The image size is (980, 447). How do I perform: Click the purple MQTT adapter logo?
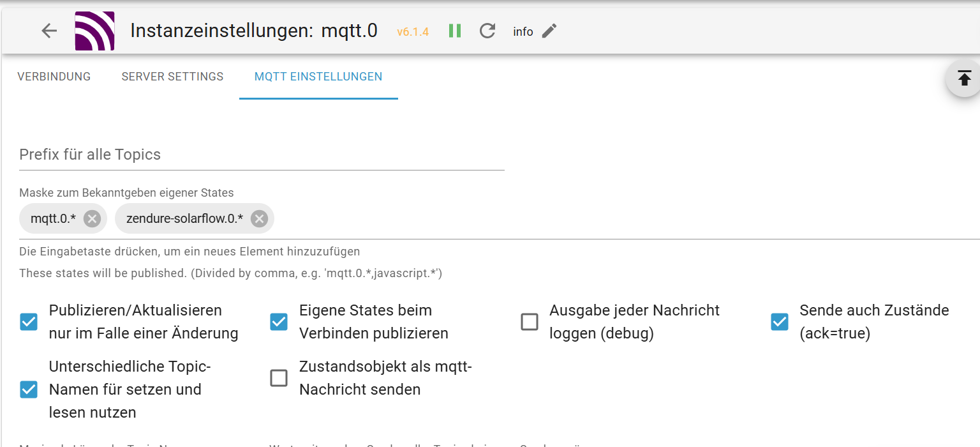click(94, 31)
